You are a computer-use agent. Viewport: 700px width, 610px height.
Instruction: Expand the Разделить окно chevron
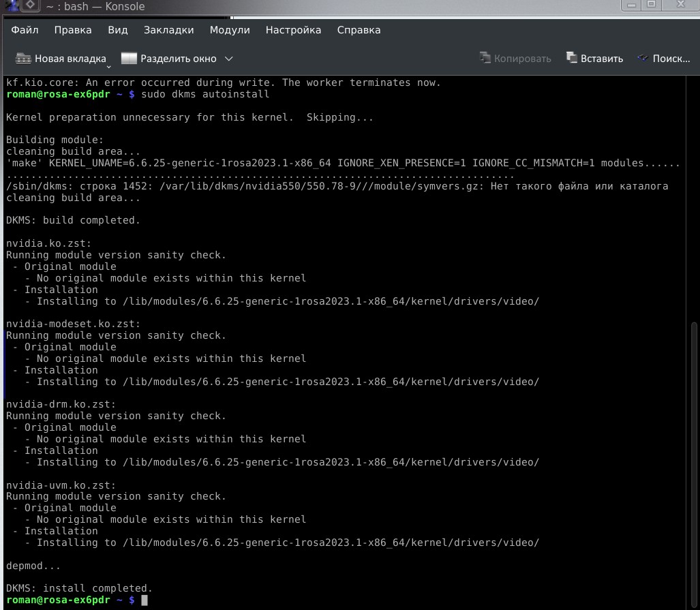pyautogui.click(x=228, y=59)
